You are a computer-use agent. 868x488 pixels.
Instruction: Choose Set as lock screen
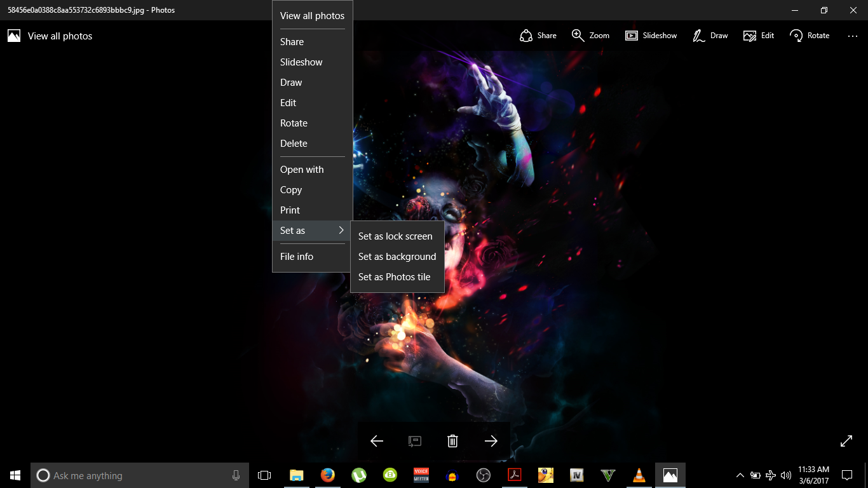[x=397, y=236]
